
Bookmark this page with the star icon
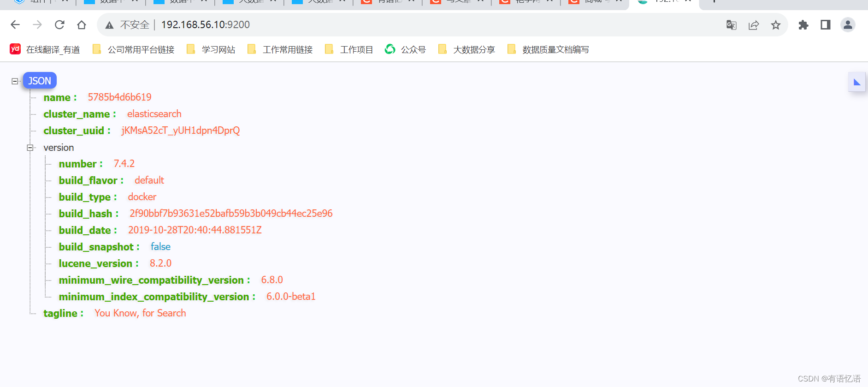click(x=776, y=25)
